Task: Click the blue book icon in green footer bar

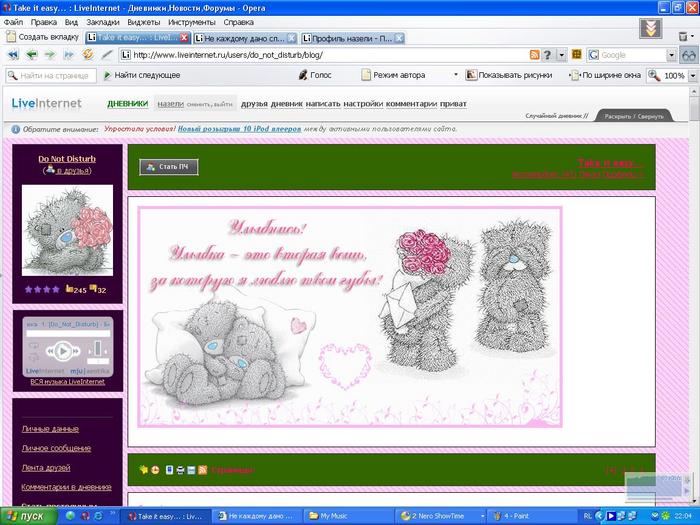Action: point(169,470)
